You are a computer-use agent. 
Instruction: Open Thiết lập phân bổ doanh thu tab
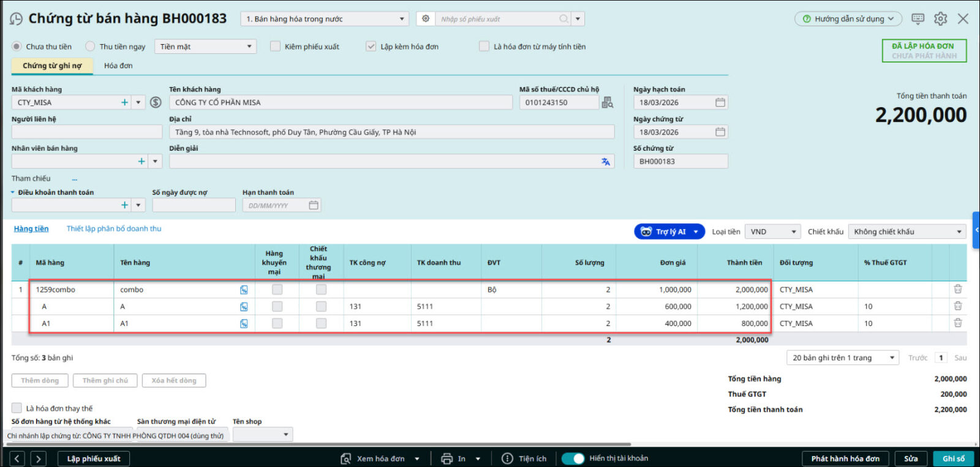pyautogui.click(x=114, y=229)
